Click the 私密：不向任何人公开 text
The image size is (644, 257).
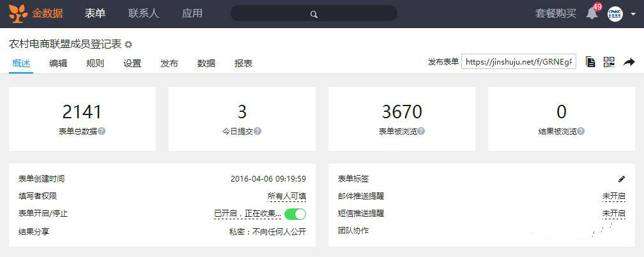pos(267,231)
